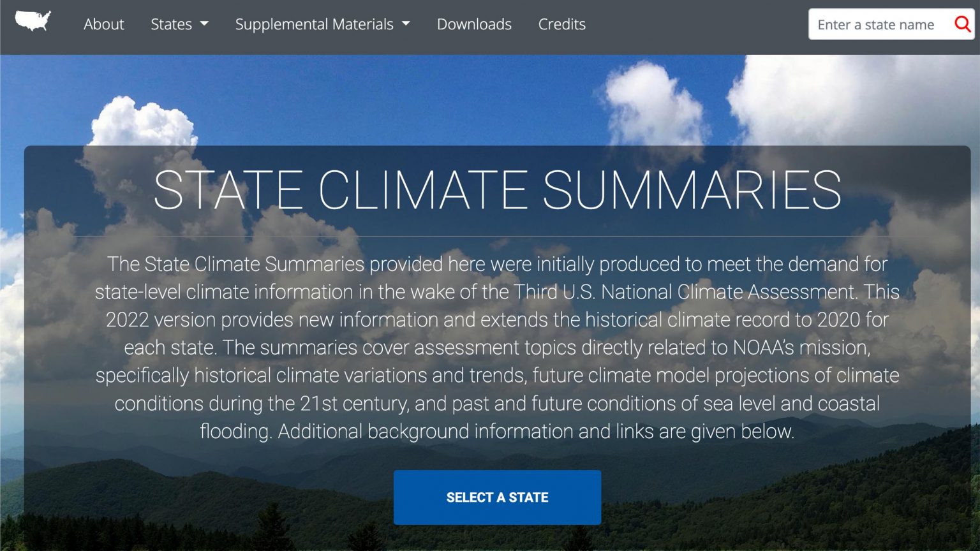Screen dimensions: 980x551
Task: Click the introductory paragraph about the 2022 version
Action: click(497, 348)
